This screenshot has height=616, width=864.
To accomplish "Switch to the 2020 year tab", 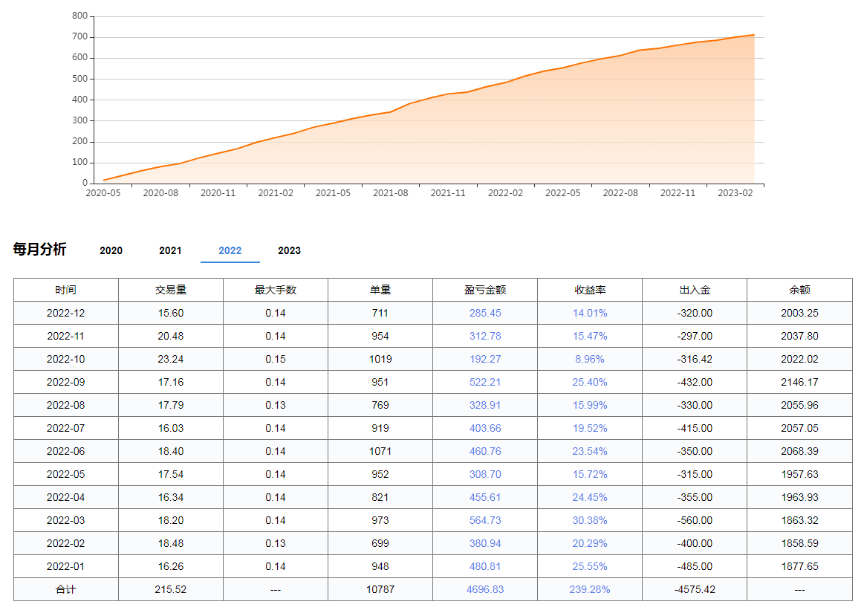I will (111, 251).
